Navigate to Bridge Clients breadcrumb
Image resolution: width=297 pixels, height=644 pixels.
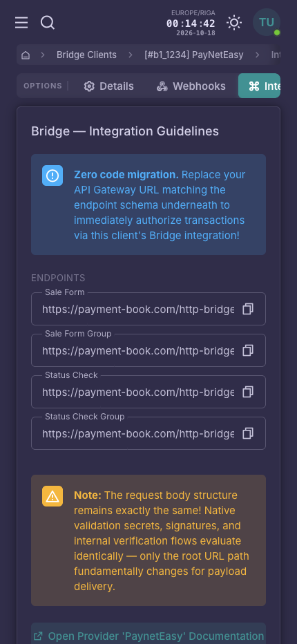click(x=86, y=55)
